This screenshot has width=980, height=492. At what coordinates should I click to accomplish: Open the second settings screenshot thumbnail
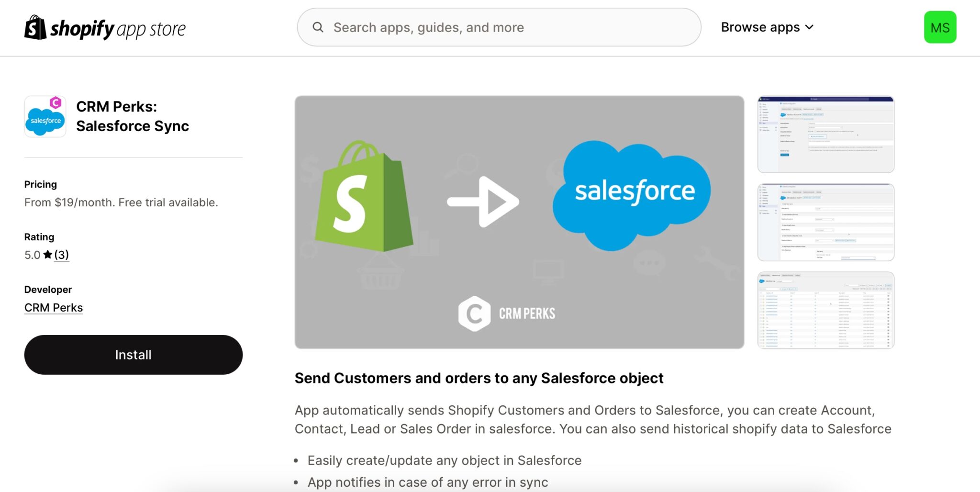coord(825,222)
